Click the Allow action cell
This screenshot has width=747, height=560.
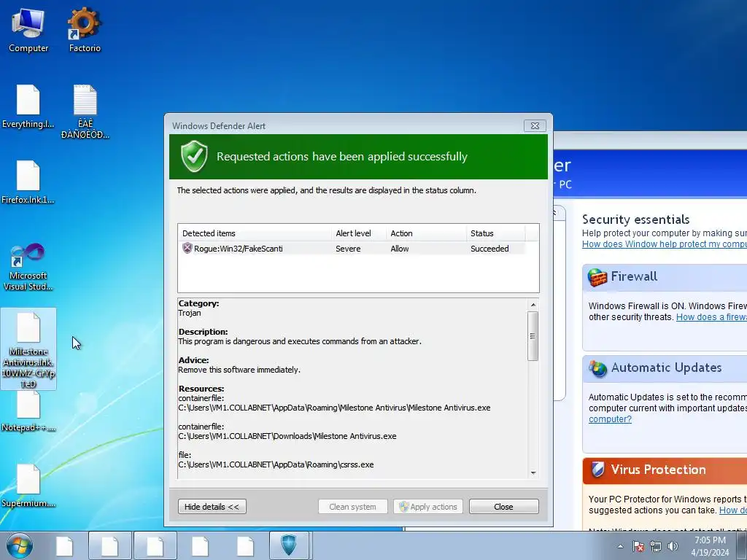[399, 249]
